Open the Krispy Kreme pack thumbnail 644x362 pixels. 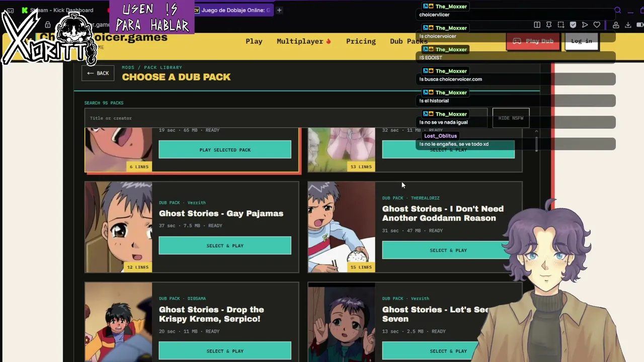click(x=118, y=322)
